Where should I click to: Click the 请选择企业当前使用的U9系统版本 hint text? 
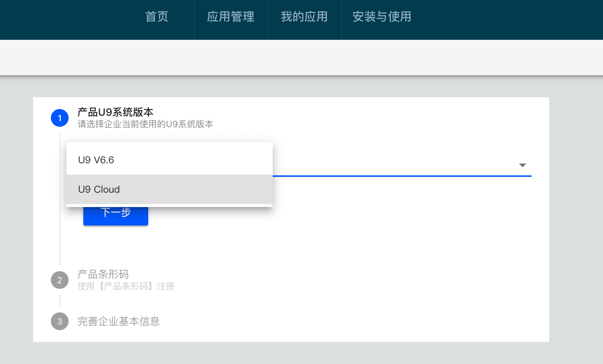tap(145, 124)
